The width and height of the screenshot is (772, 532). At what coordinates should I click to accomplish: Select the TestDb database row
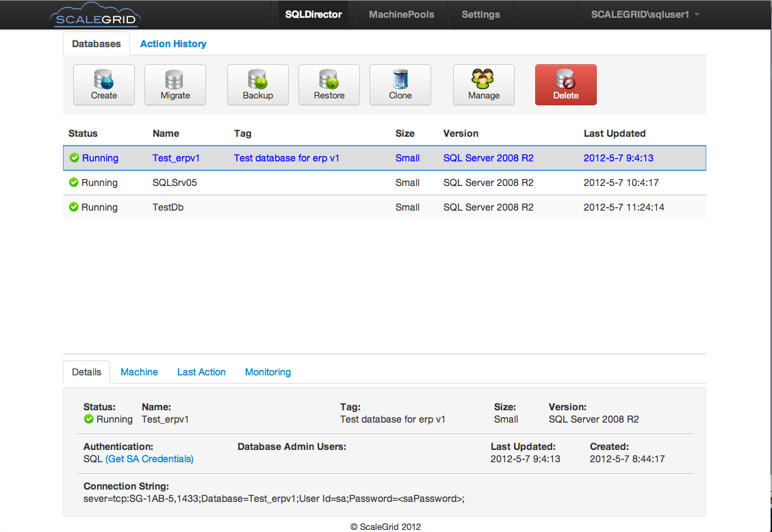click(x=168, y=207)
